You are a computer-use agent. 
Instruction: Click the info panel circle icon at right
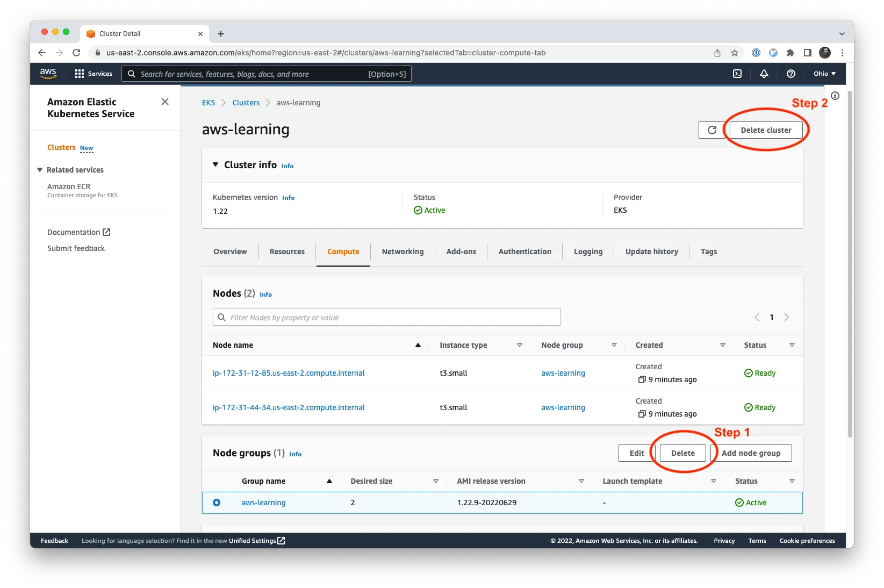tap(835, 96)
